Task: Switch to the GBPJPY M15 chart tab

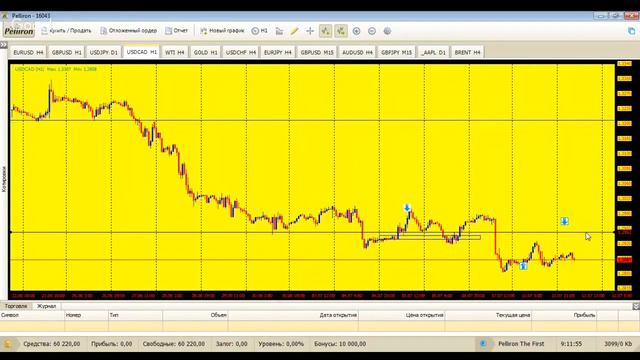Action: point(396,53)
